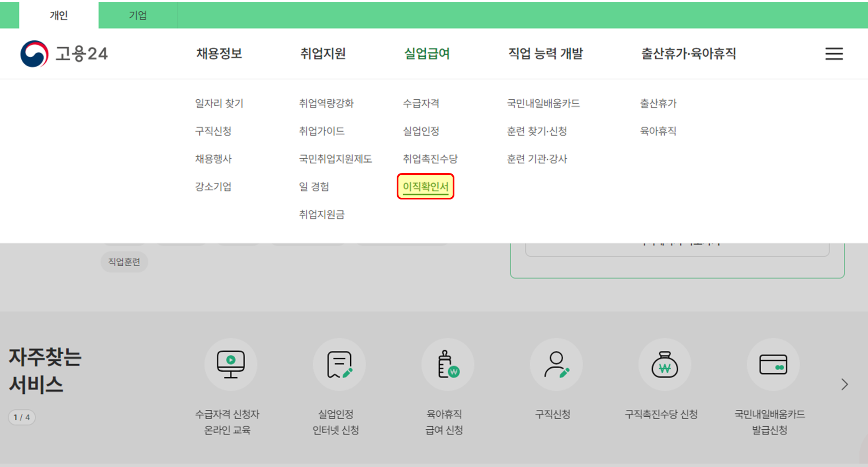Open the 채용정보 menu
The image size is (868, 467).
[219, 53]
